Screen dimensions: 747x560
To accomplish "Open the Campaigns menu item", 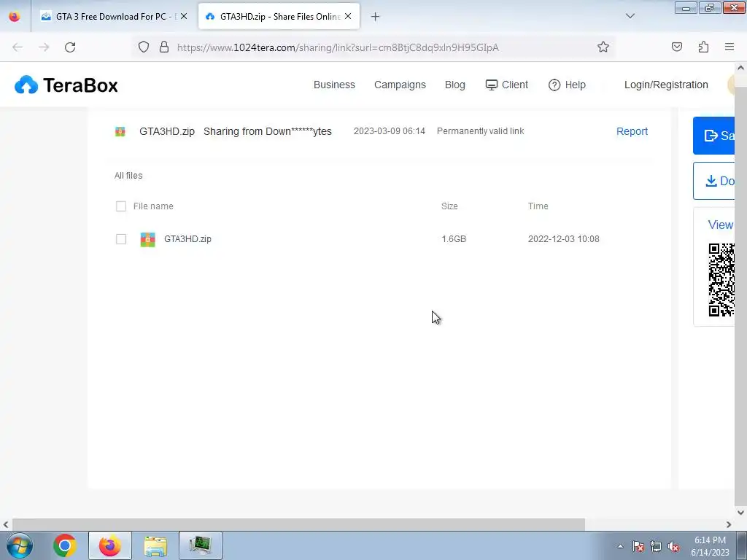I will coord(400,85).
